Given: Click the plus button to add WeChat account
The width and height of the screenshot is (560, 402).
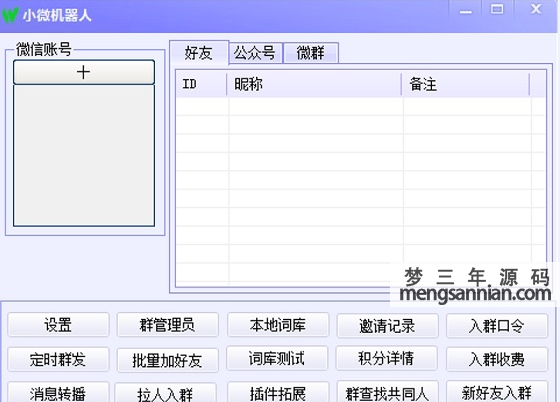Looking at the screenshot, I should [84, 72].
